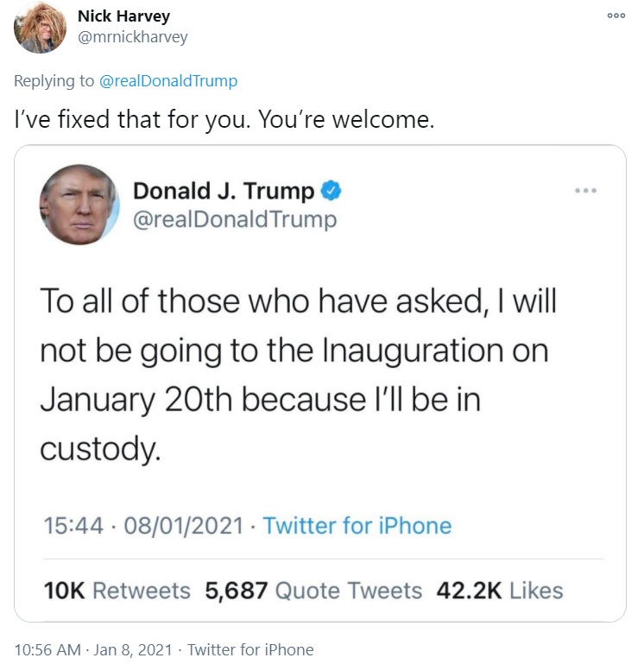The height and width of the screenshot is (664, 644).
Task: Open @realDonaldTrump link in Replying to line
Action: point(167,81)
